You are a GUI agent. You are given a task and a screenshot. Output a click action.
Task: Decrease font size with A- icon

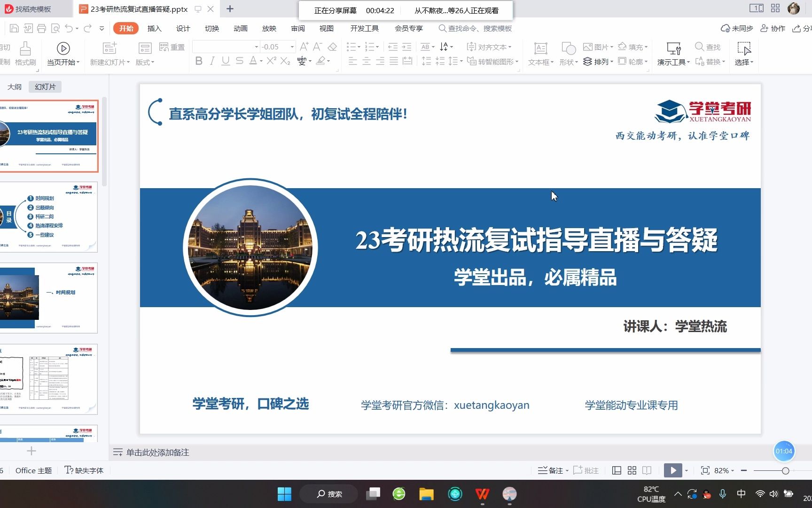point(318,47)
